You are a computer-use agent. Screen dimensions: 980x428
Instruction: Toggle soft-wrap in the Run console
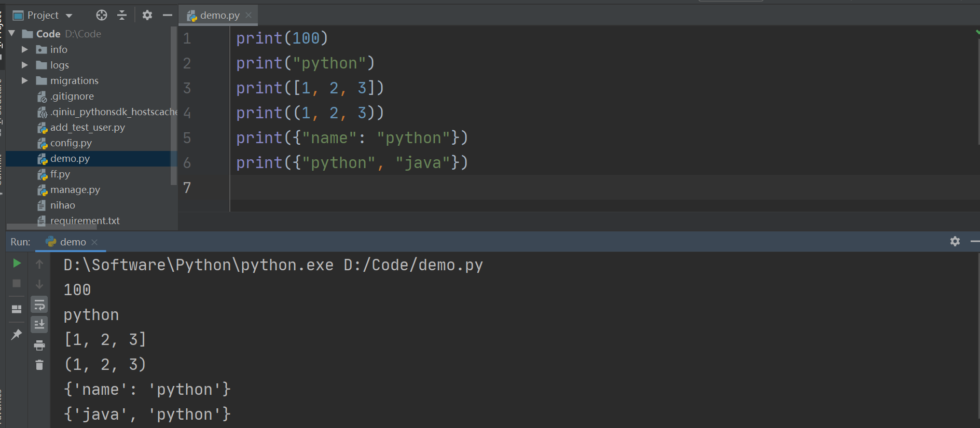pyautogui.click(x=39, y=305)
